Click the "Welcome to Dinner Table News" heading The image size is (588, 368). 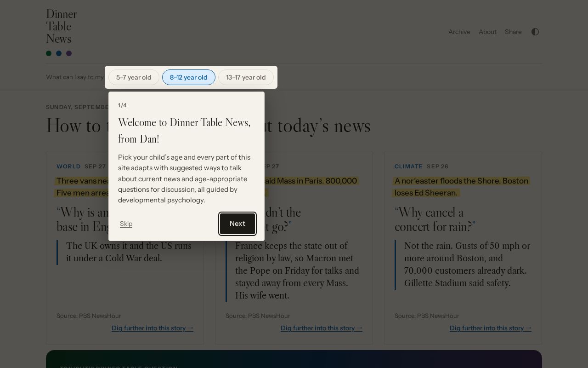tap(184, 131)
